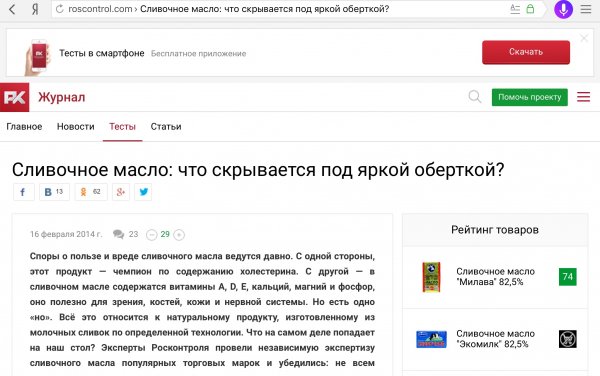Open the browser hamburger menu
600x376 pixels.
tap(586, 9)
